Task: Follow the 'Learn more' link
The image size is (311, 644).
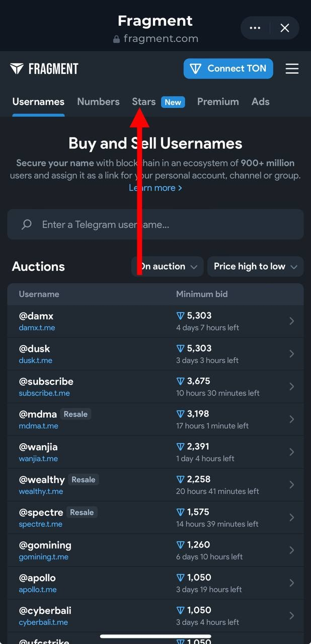Action: [x=155, y=188]
